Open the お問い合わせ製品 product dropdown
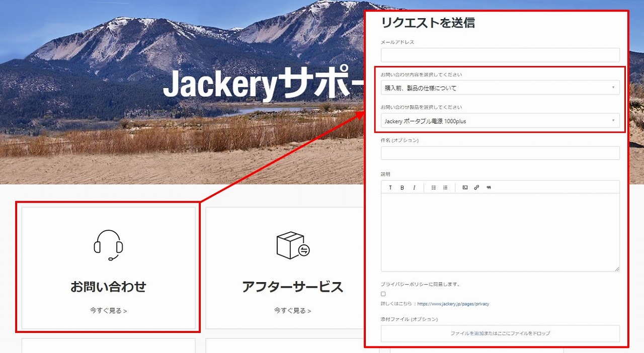 tap(500, 121)
